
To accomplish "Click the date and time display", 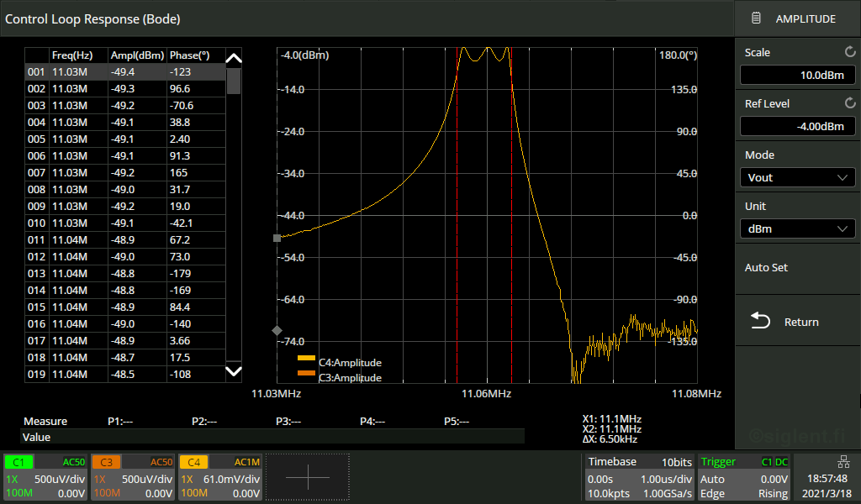I will [x=827, y=486].
